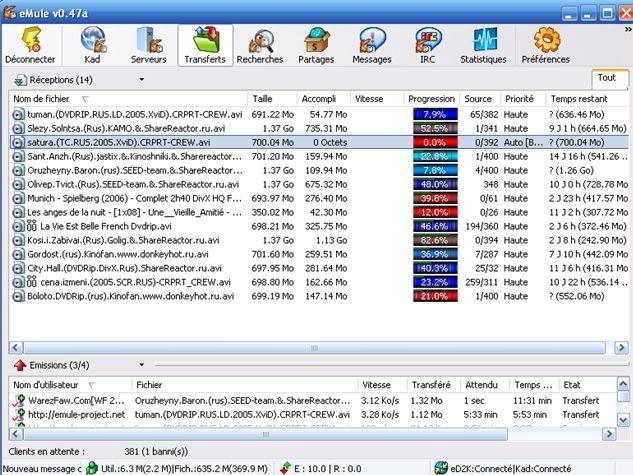
Task: Select City.Hall.(DVDRip.DivX.Rus) download
Action: 124,268
